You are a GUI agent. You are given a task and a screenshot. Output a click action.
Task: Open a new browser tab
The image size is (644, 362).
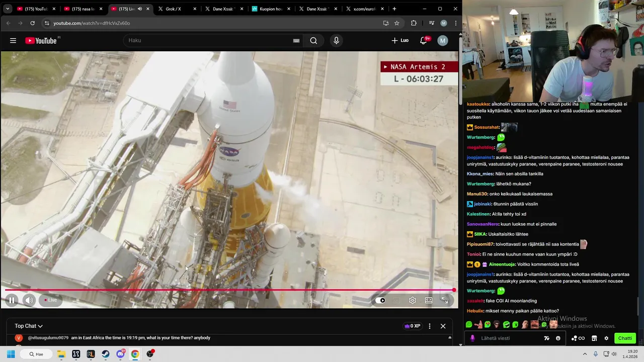(394, 9)
